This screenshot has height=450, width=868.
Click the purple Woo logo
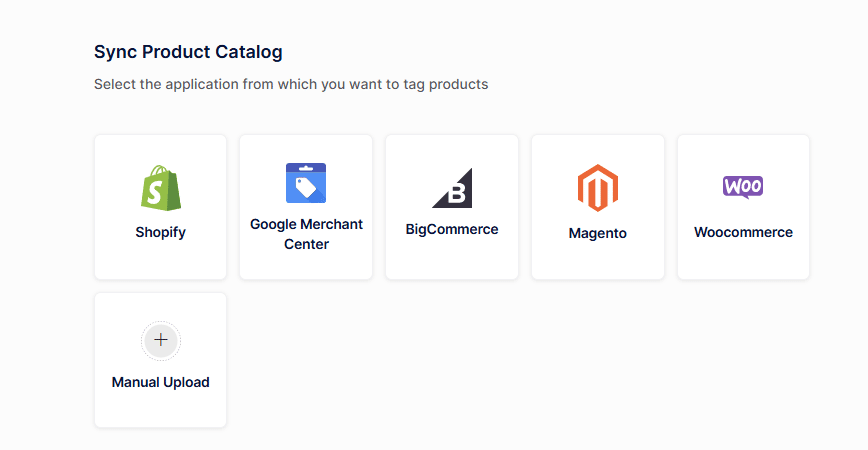743,187
